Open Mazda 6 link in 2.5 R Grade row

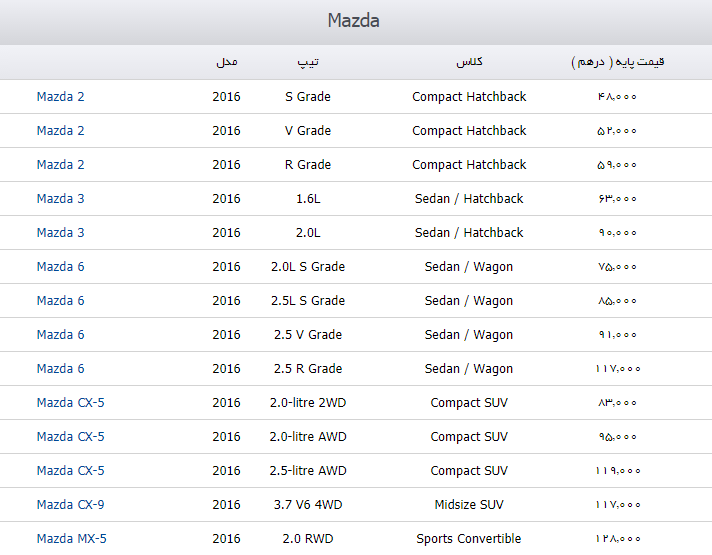[60, 369]
